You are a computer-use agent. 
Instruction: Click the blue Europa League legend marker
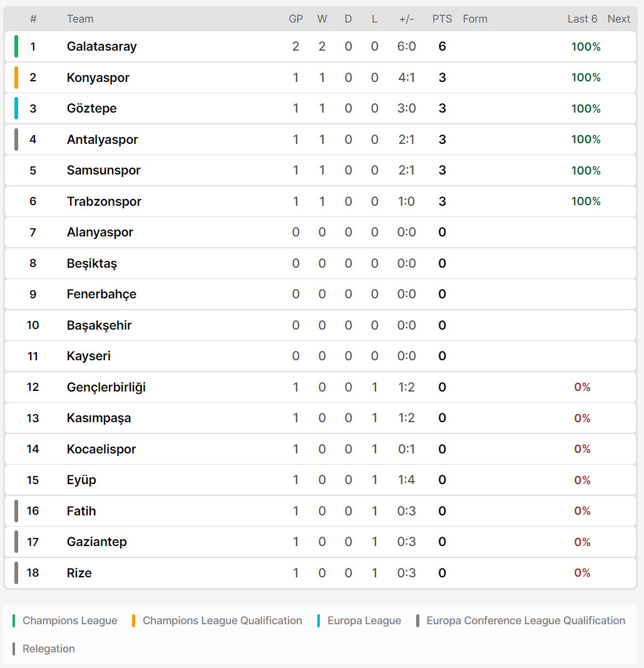pyautogui.click(x=319, y=620)
